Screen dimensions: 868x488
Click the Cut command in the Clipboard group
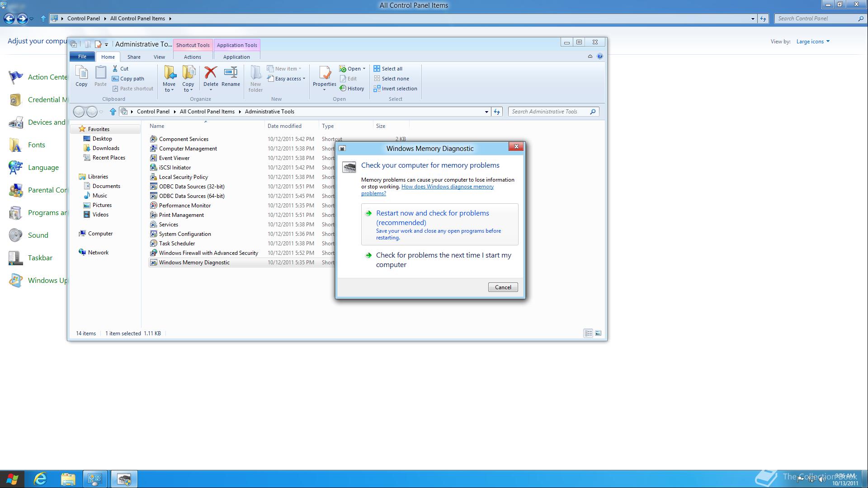(120, 69)
